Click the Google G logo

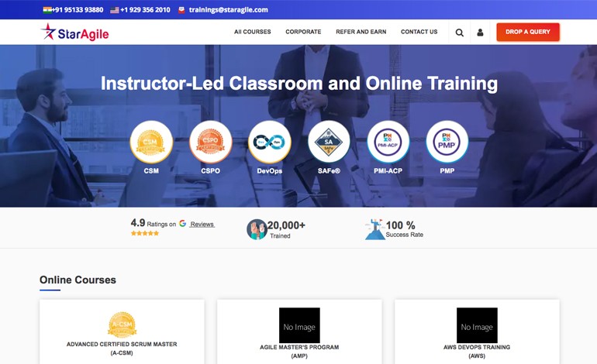(x=183, y=224)
